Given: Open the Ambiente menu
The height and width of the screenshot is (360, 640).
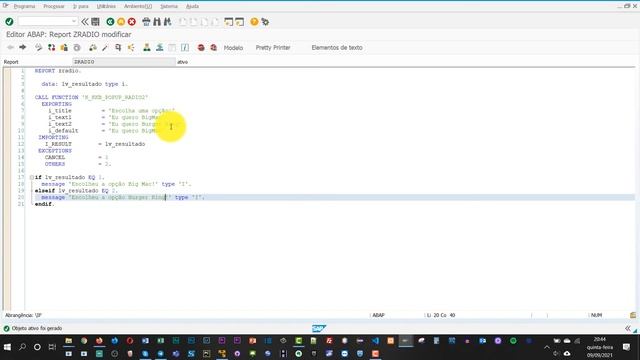Looking at the screenshot, I should pos(138,6).
